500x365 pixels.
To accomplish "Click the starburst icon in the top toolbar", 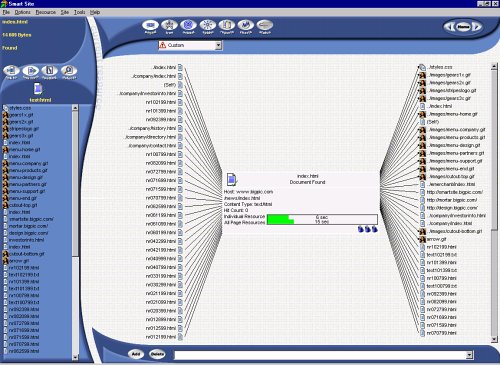I will 208,25.
